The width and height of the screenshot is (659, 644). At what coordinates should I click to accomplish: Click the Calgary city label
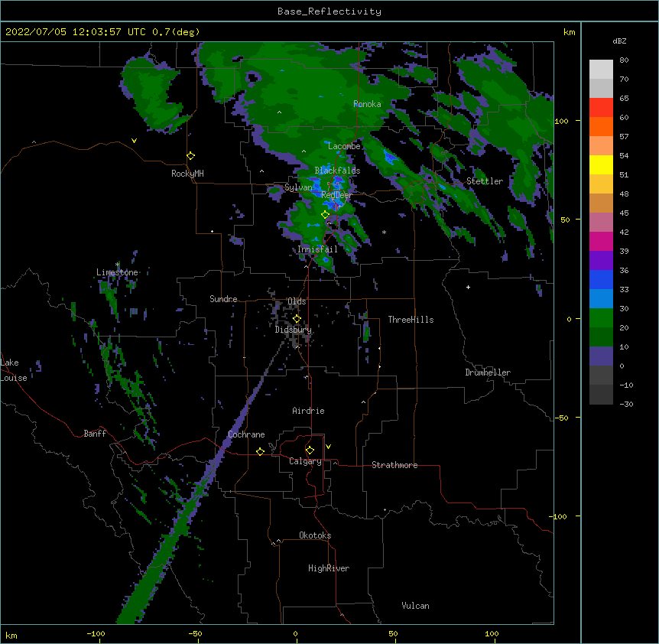305,461
